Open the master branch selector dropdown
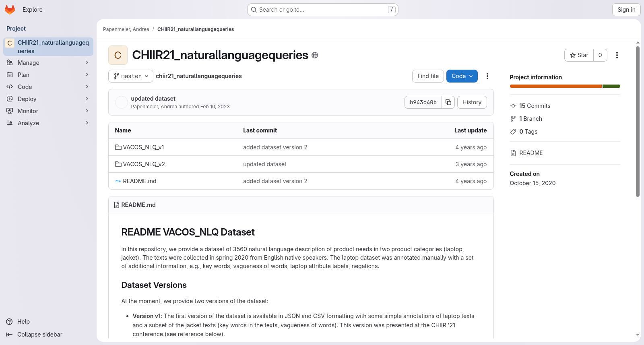Image resolution: width=644 pixels, height=345 pixels. pos(131,76)
